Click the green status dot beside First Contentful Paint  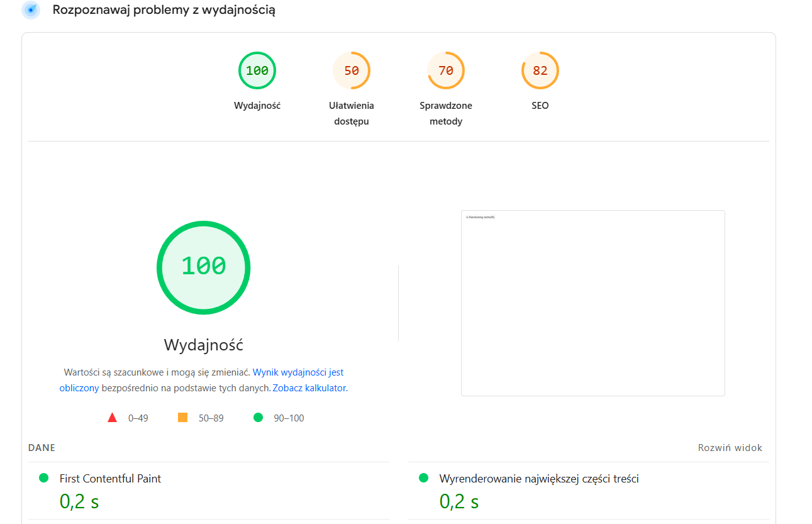coord(44,478)
